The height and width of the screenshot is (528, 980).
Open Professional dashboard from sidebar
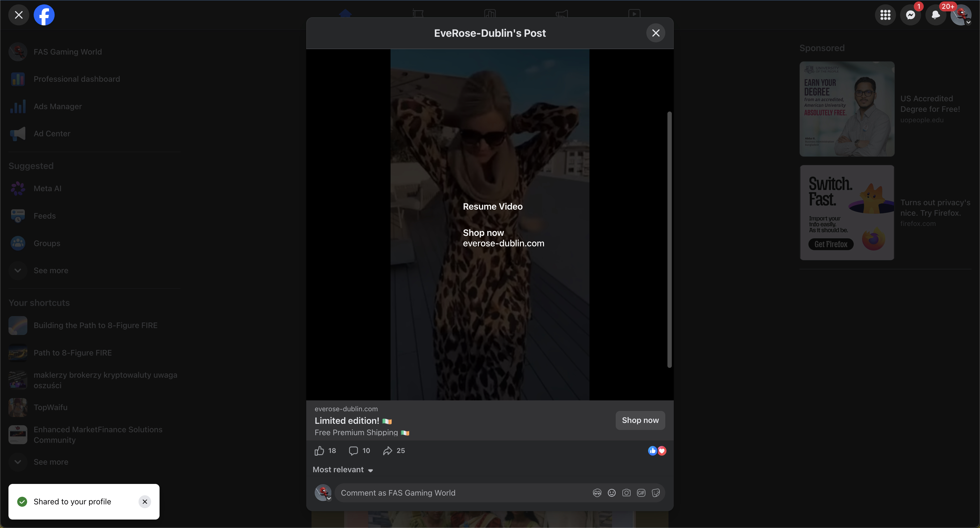(94, 79)
